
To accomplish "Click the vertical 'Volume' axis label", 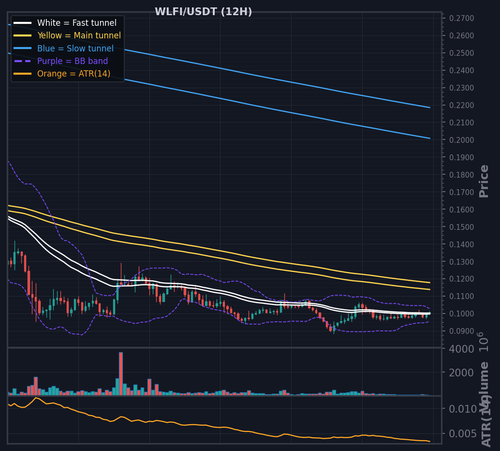I will point(484,387).
